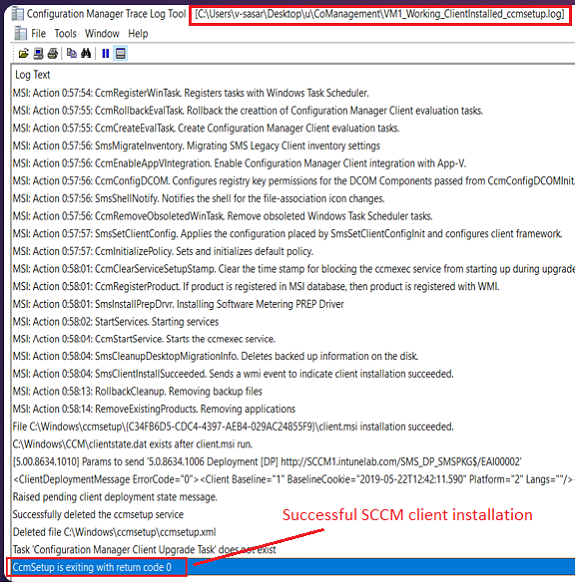Image resolution: width=575 pixels, height=583 pixels.
Task: Toggle the Pause toolbar button
Action: click(106, 54)
